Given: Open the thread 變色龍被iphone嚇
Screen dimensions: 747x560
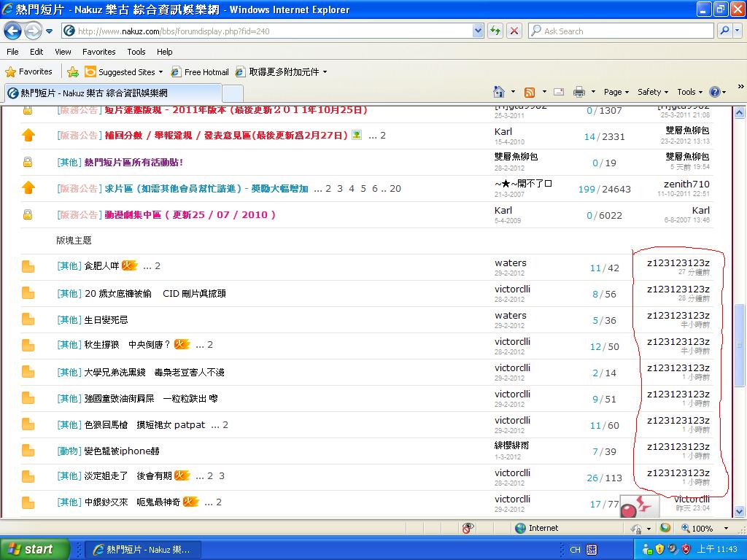Looking at the screenshot, I should 122,451.
